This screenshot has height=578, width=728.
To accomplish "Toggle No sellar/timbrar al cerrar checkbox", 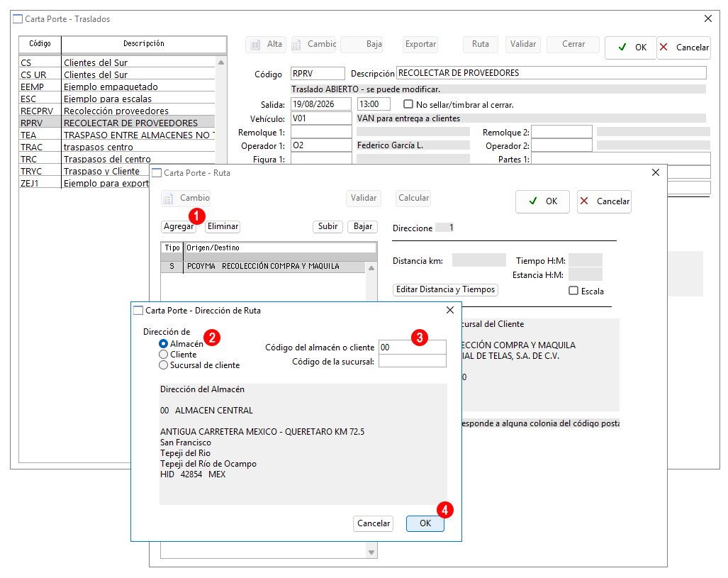I will pos(408,104).
